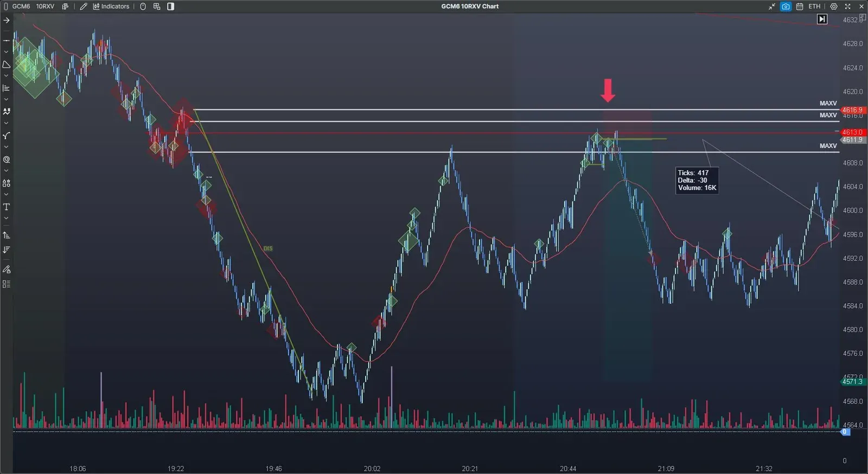Open the calendar date picker icon

tap(800, 7)
